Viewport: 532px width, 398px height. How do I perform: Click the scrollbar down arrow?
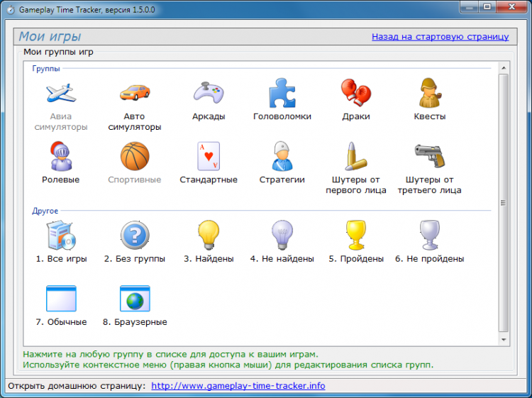[x=504, y=340]
